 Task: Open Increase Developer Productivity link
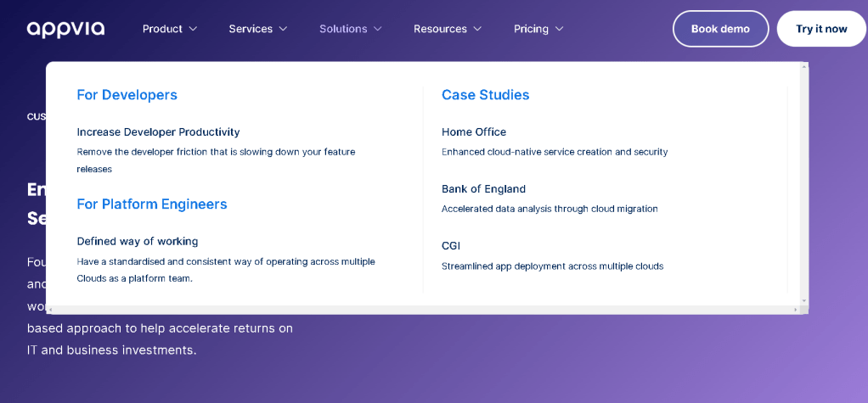(x=158, y=132)
